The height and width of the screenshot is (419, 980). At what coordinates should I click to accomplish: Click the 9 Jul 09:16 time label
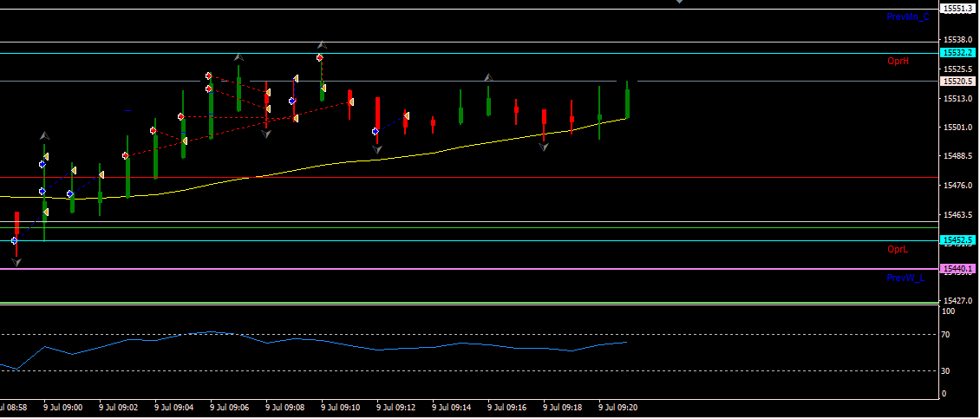click(x=507, y=407)
